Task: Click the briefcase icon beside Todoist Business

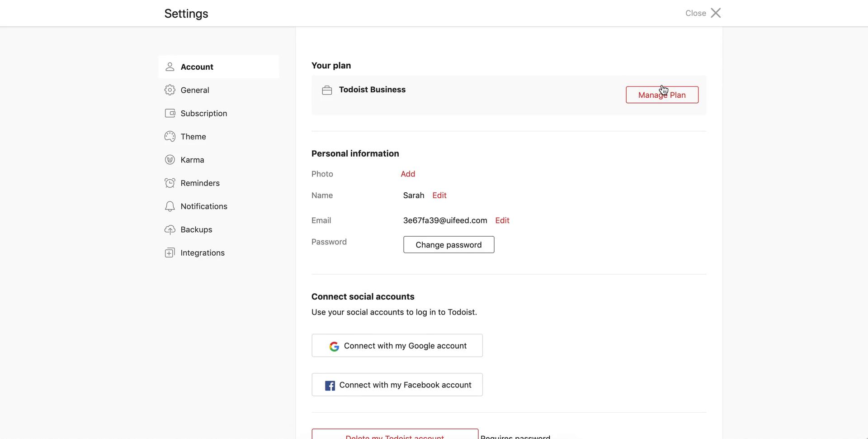Action: click(x=327, y=91)
